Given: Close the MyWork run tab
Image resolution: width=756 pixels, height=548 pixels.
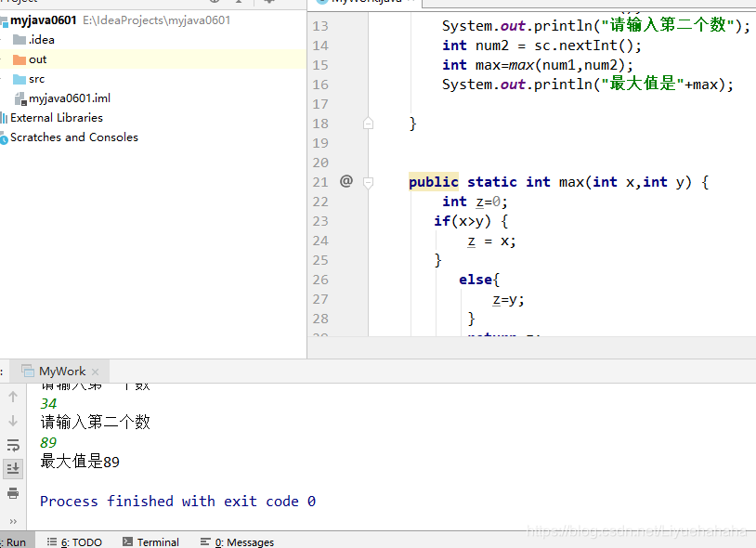Looking at the screenshot, I should pyautogui.click(x=95, y=372).
